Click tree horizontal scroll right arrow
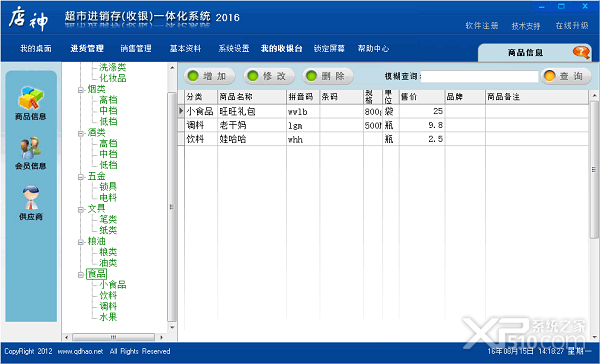The image size is (600, 364). click(161, 337)
